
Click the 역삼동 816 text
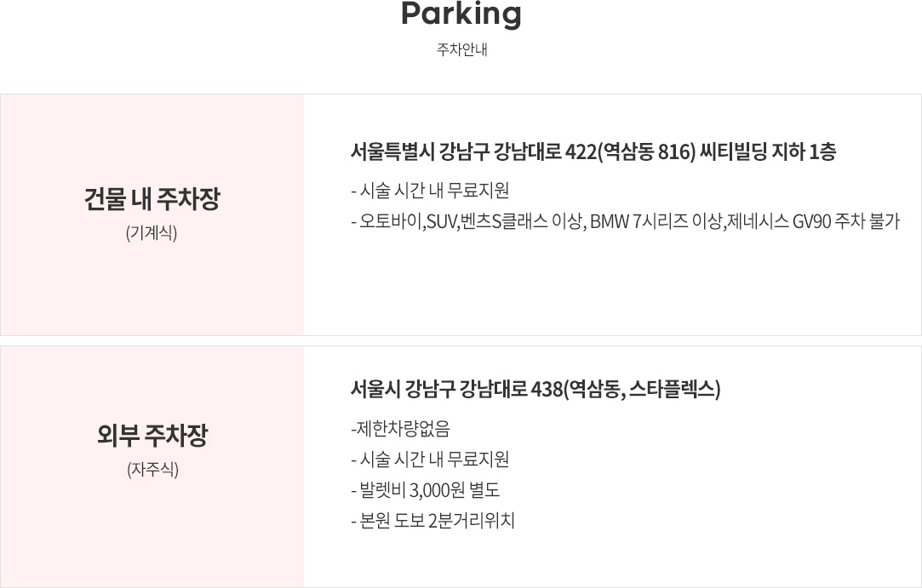(x=650, y=152)
